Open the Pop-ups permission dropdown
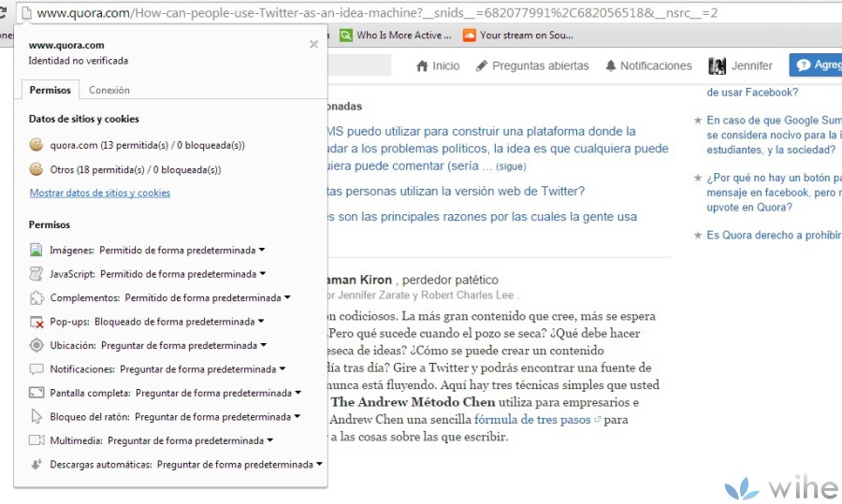The width and height of the screenshot is (842, 504). click(180, 322)
